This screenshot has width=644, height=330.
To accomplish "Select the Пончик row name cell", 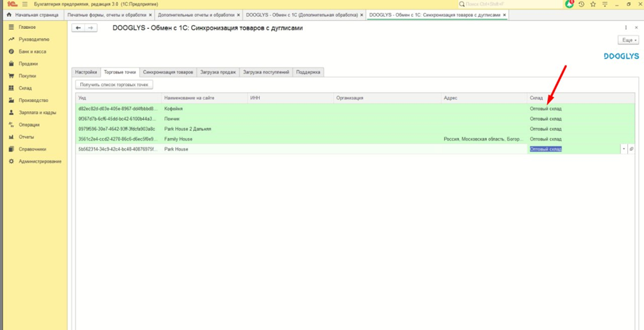I will click(x=204, y=119).
